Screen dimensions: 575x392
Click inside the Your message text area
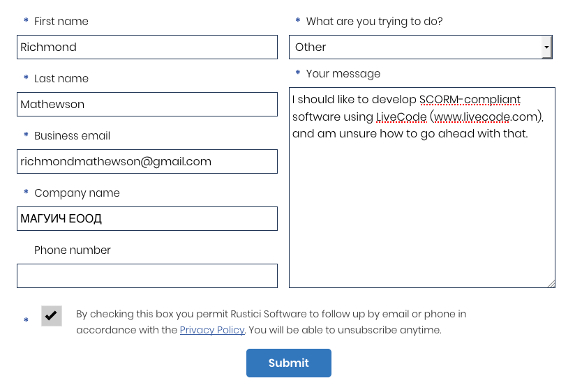click(x=421, y=209)
